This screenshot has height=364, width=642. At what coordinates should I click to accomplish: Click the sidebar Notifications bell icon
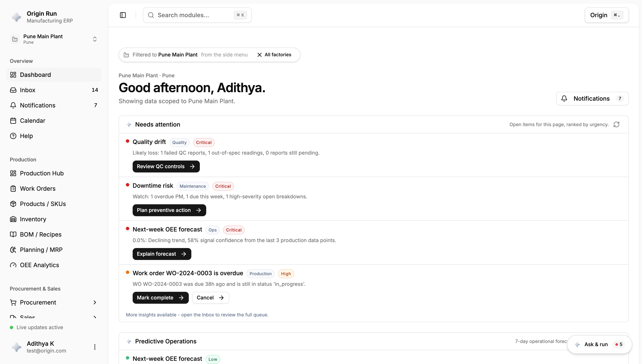(x=13, y=105)
